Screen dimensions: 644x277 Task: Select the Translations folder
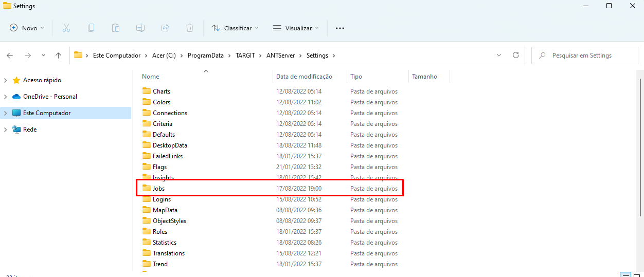(x=169, y=253)
